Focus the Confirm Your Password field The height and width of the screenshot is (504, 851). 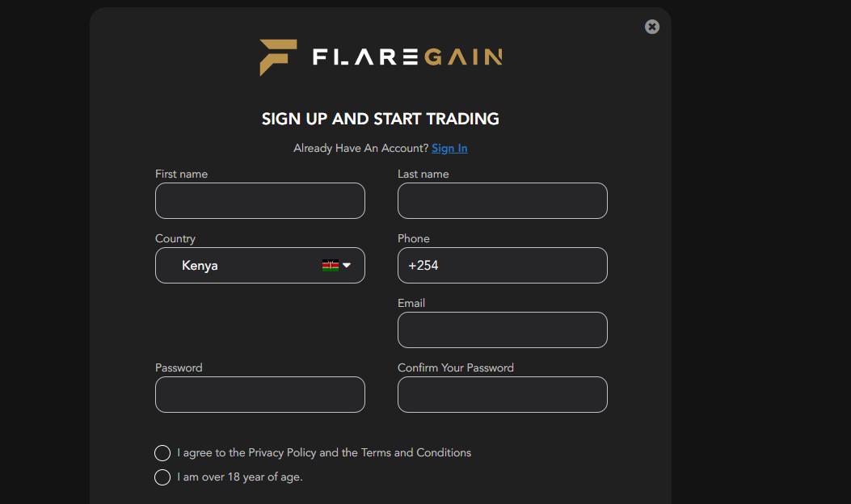pyautogui.click(x=502, y=394)
